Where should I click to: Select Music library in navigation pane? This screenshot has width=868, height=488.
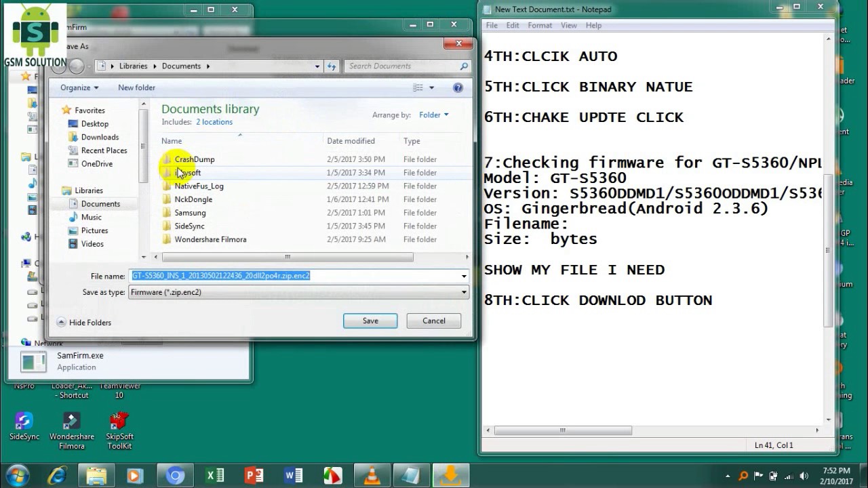point(91,217)
